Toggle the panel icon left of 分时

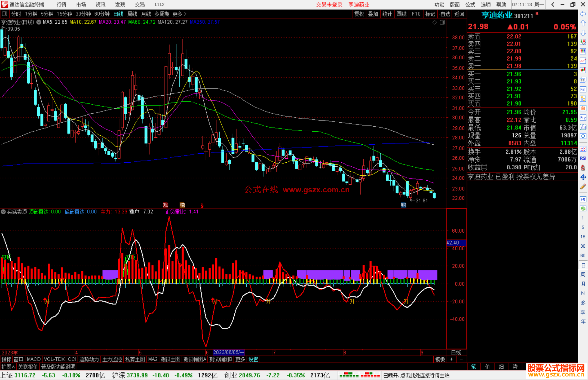(x=5, y=14)
